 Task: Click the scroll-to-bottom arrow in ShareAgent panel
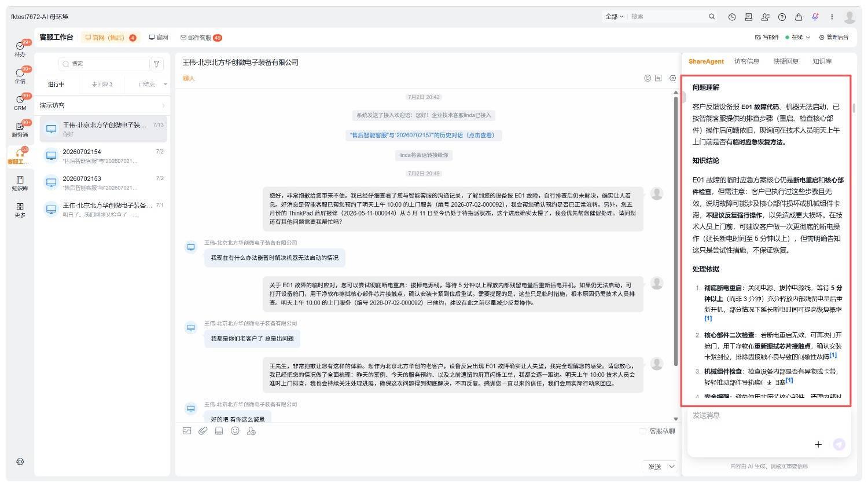(x=769, y=382)
